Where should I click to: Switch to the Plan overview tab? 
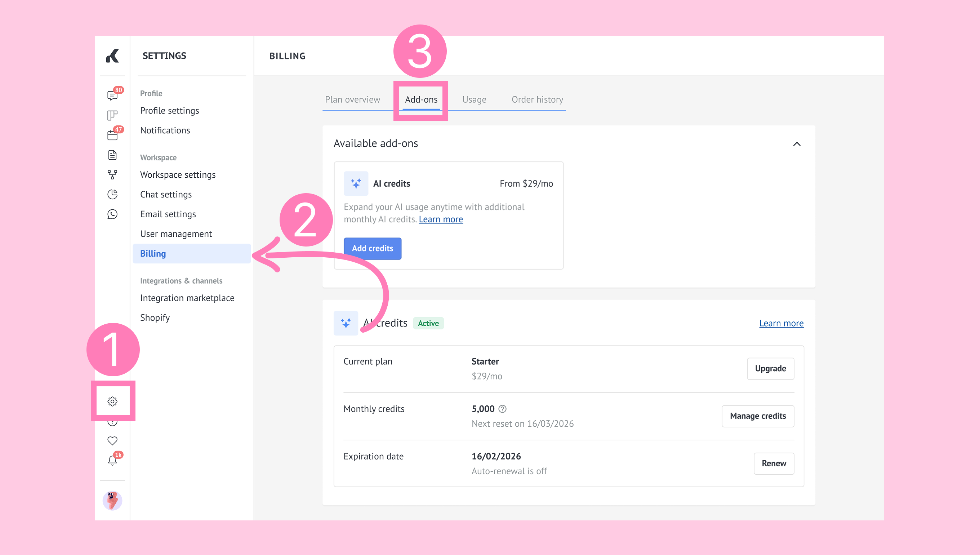(x=352, y=99)
